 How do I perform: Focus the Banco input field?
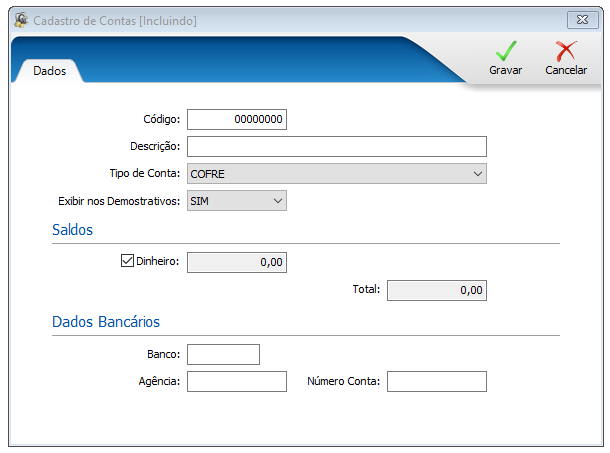click(223, 354)
